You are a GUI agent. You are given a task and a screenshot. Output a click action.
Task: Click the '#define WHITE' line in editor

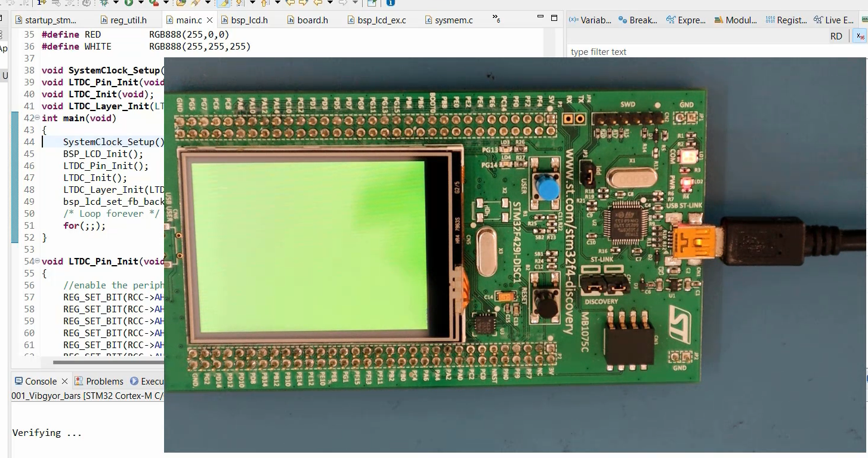(146, 47)
